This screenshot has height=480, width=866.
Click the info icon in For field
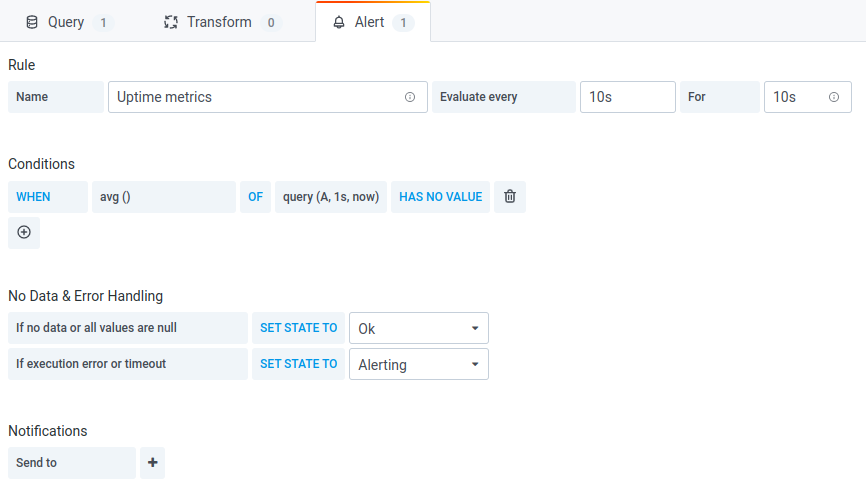pos(834,97)
